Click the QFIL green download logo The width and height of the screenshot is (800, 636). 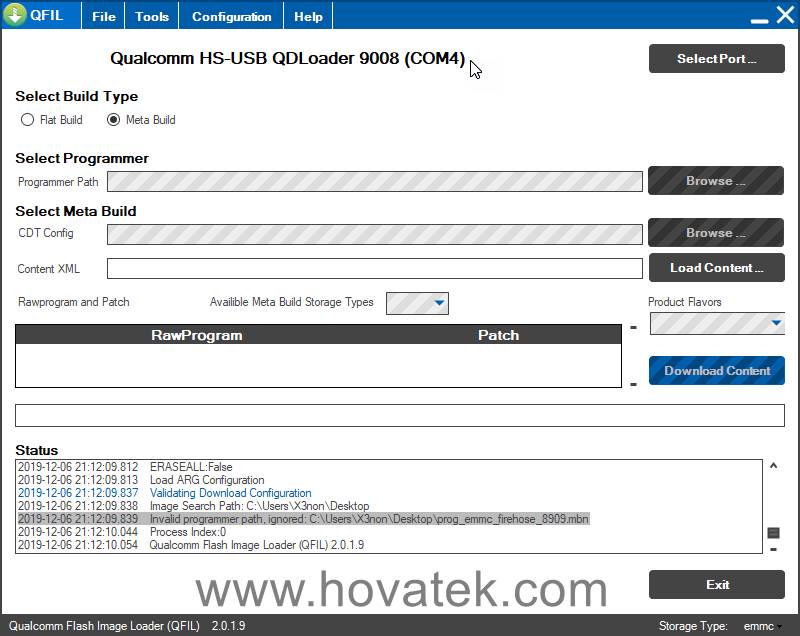15,14
